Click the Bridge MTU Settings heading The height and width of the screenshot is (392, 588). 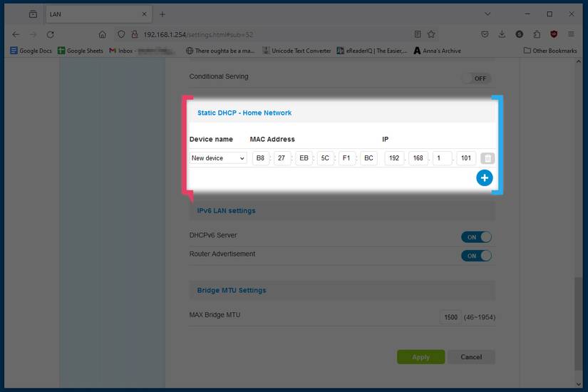click(x=232, y=290)
